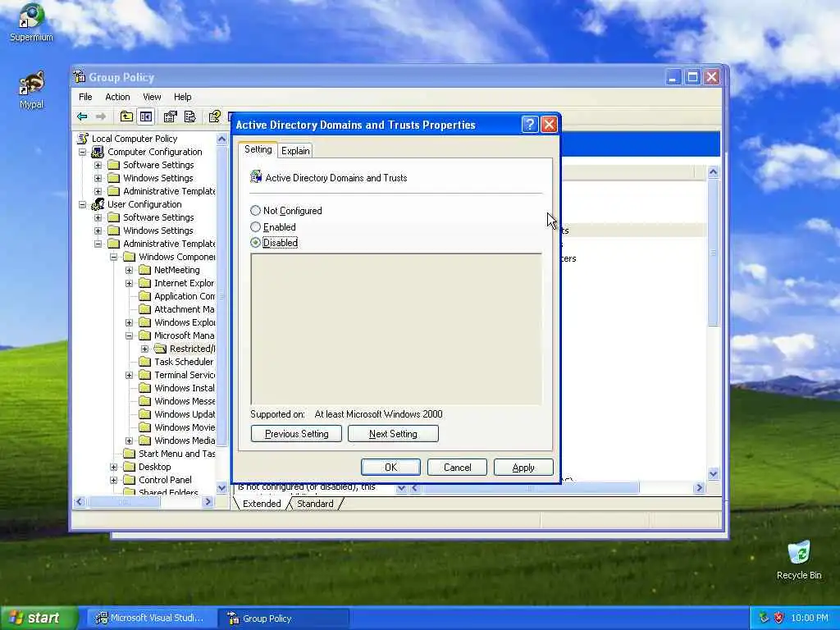This screenshot has width=840, height=630.
Task: Click the taskbar clock showing 10:00 PM
Action: click(809, 619)
